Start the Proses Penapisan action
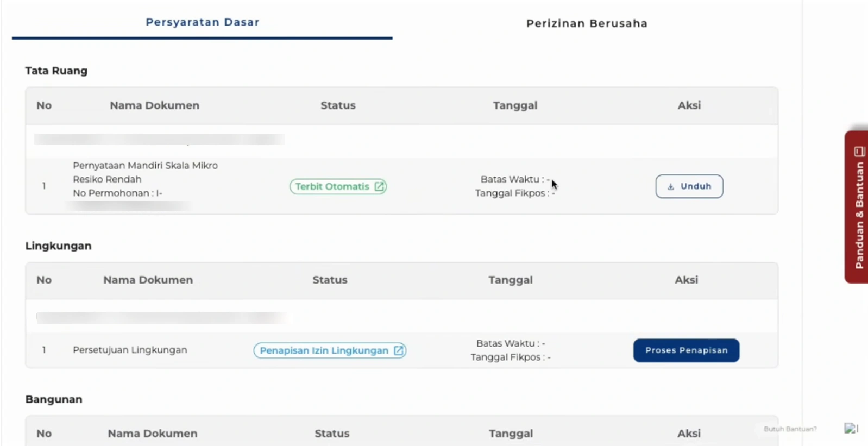868x446 pixels. 686,350
